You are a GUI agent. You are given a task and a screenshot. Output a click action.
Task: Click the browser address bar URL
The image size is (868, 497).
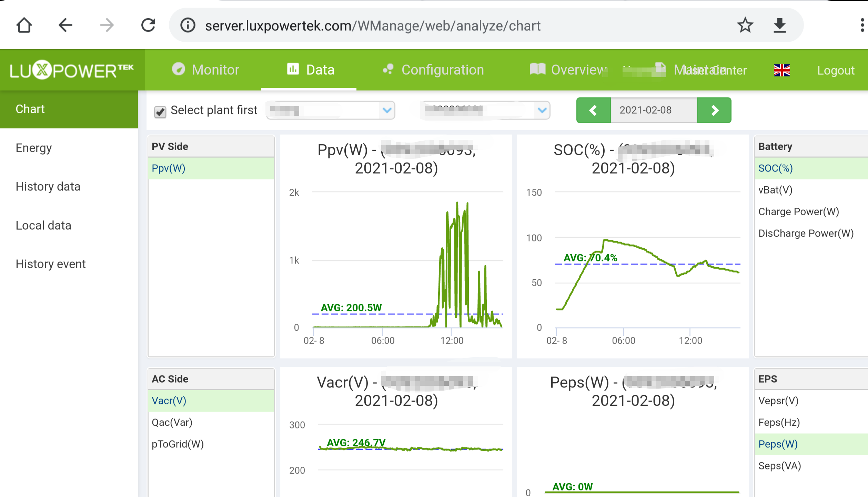373,26
